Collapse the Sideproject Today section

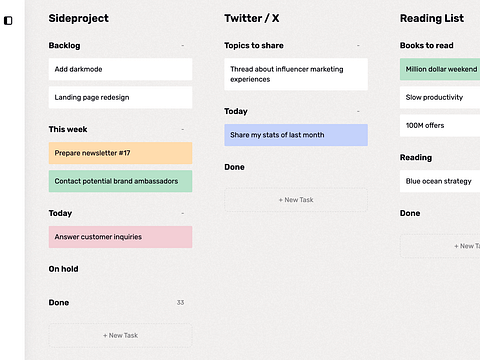click(182, 213)
